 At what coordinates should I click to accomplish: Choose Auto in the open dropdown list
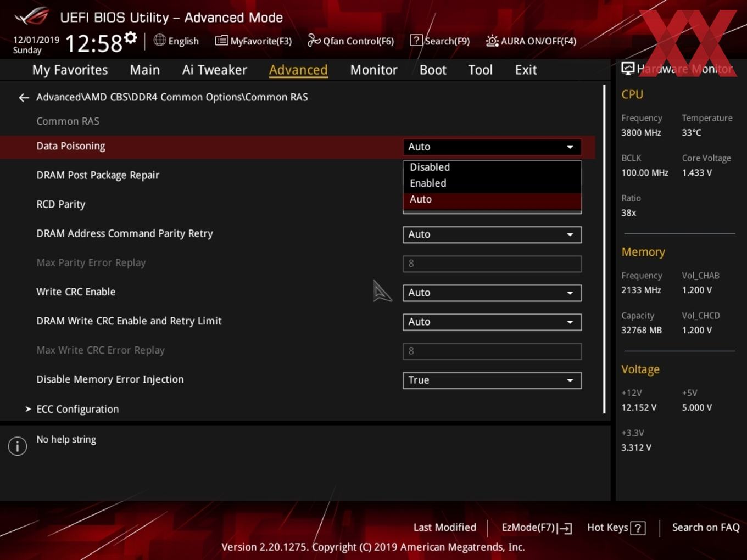[492, 200]
